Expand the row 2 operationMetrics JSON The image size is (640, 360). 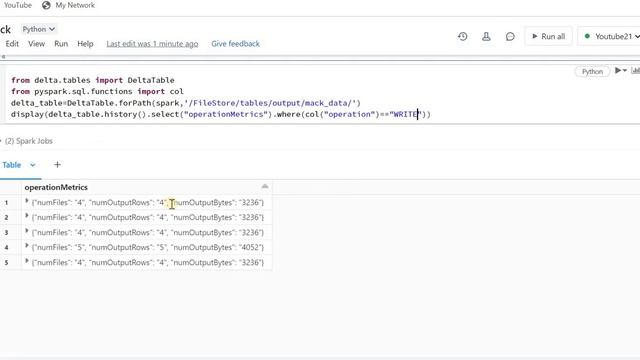click(27, 216)
